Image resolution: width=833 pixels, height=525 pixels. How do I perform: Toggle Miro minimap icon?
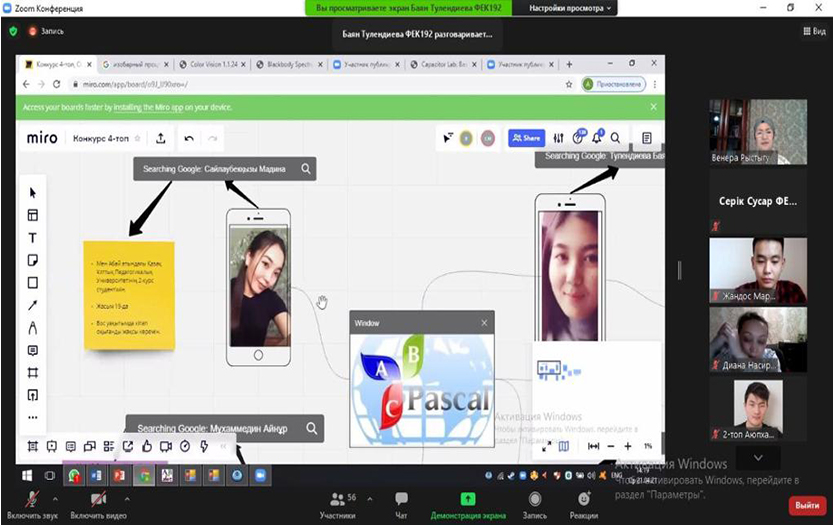click(564, 446)
